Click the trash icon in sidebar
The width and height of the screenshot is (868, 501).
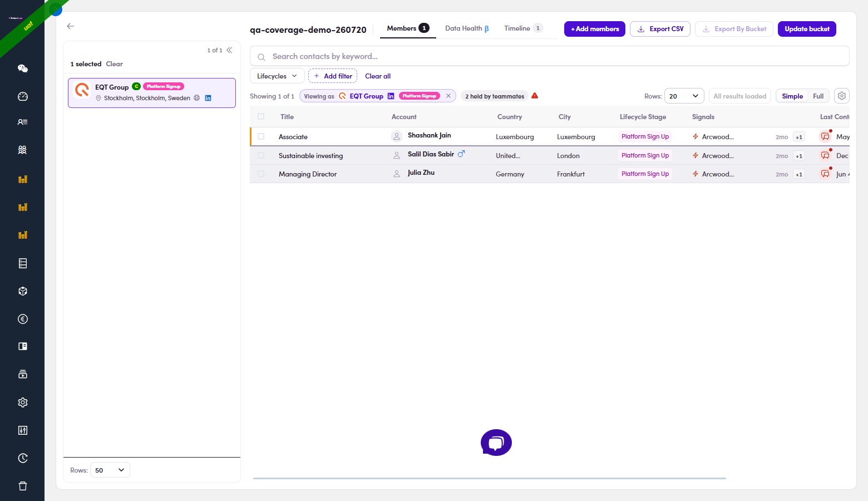[x=23, y=486]
